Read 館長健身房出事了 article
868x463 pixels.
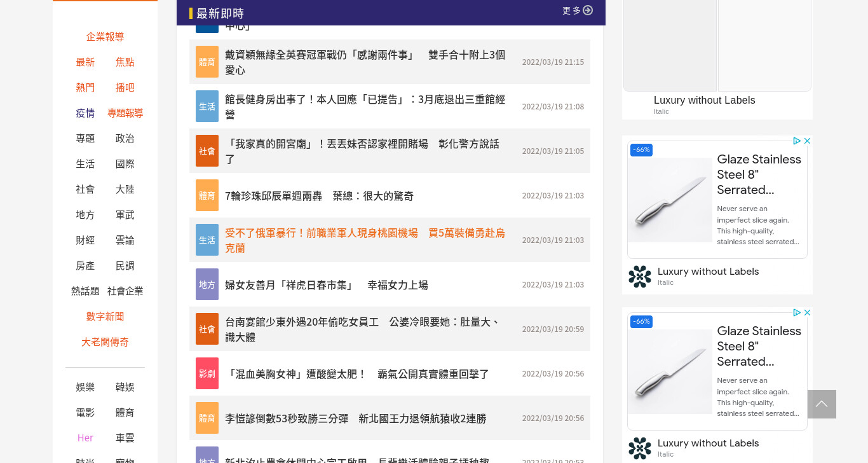tap(365, 107)
